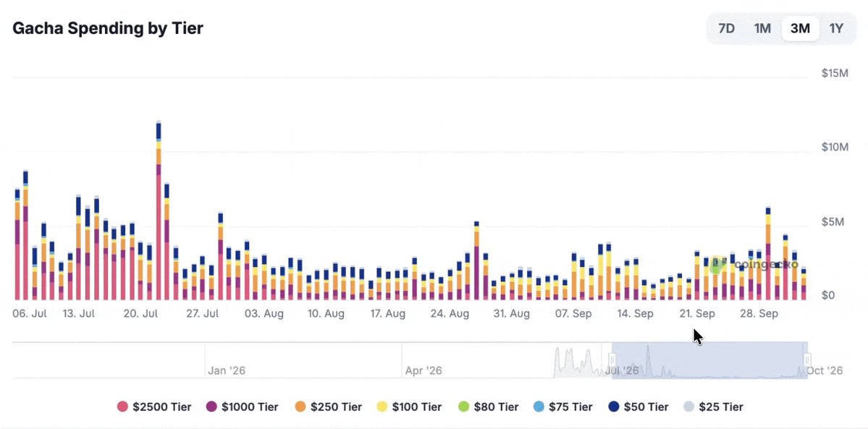The width and height of the screenshot is (868, 429).
Task: Hide the $1000 Tier series in legend
Action: click(242, 407)
